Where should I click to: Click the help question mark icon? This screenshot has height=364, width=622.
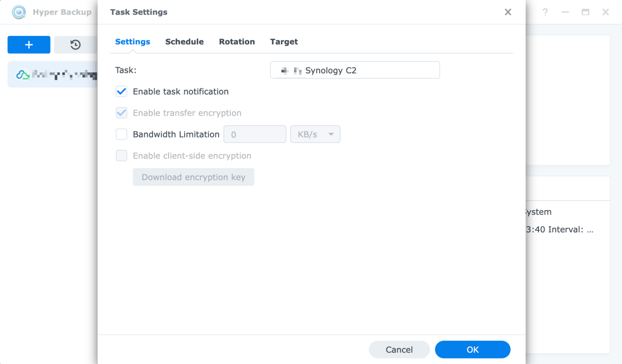click(545, 12)
